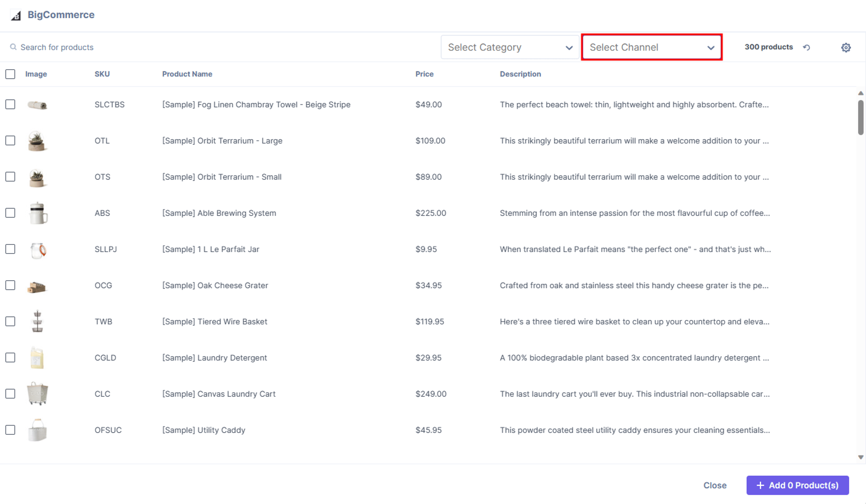Select the Tiered Wire Basket checkbox

(x=10, y=321)
